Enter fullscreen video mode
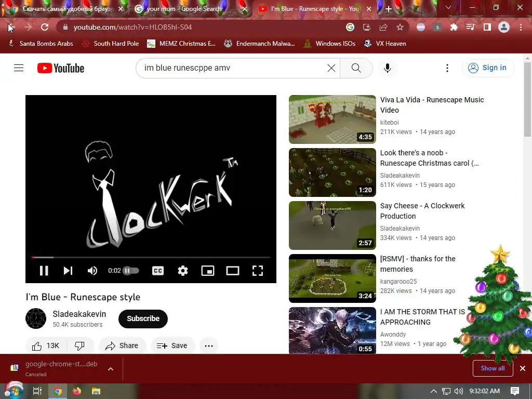Image resolution: width=532 pixels, height=399 pixels. click(x=258, y=271)
